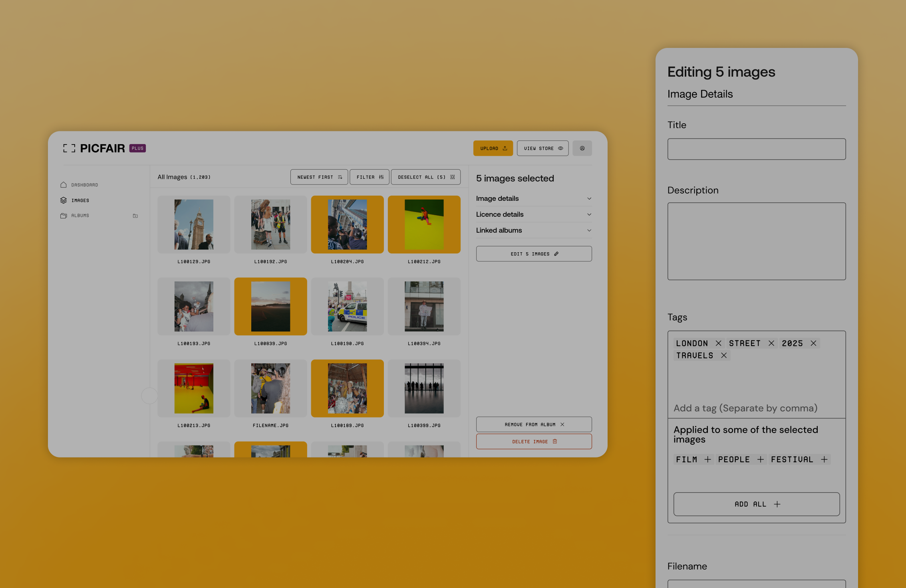Click Edit 5 Images button
The height and width of the screenshot is (588, 906).
point(534,254)
